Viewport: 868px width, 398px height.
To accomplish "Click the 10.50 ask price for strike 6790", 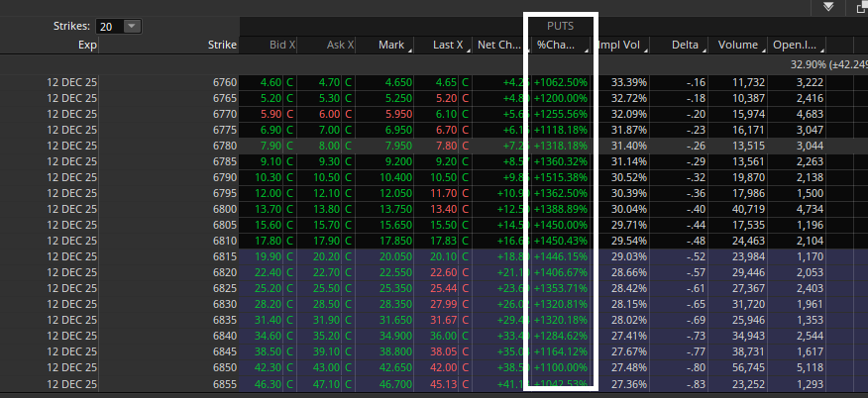I will coord(327,178).
